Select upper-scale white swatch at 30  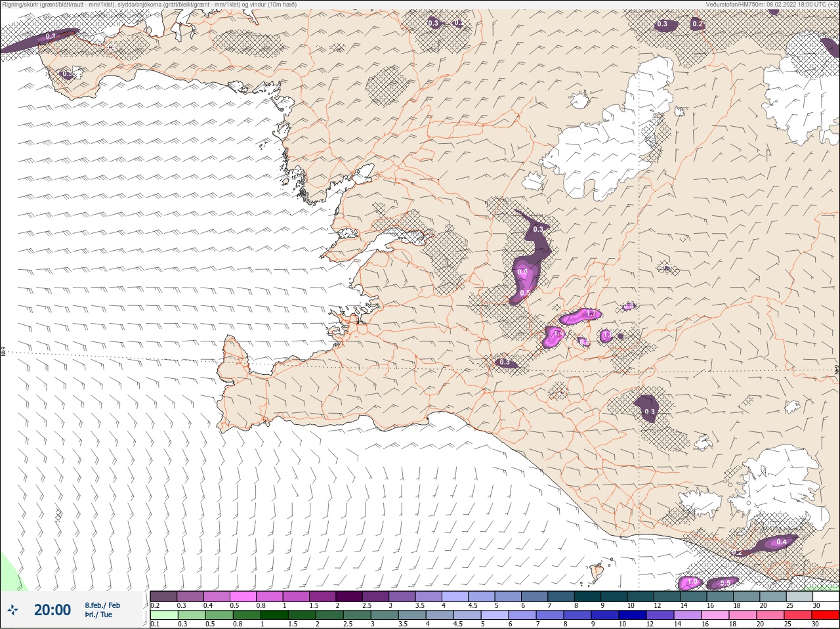point(826,596)
